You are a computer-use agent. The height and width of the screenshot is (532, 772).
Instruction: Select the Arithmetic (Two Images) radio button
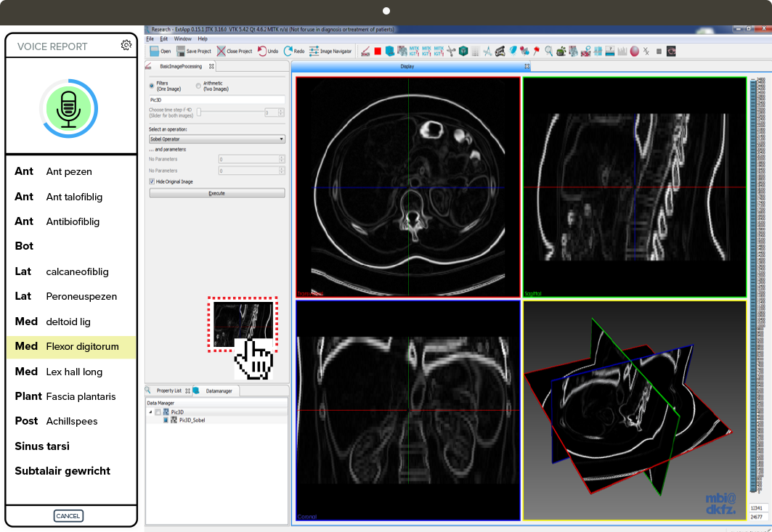click(x=198, y=86)
